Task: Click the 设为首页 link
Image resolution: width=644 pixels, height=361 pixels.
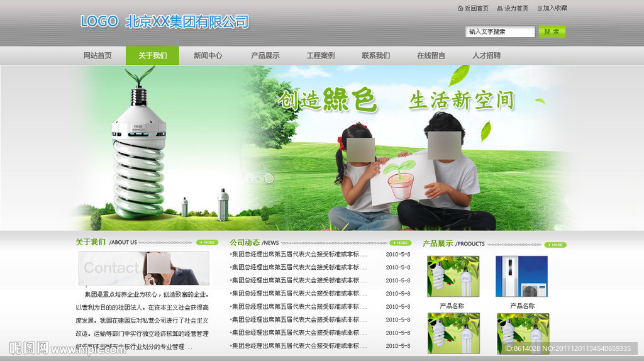Action: 516,8
